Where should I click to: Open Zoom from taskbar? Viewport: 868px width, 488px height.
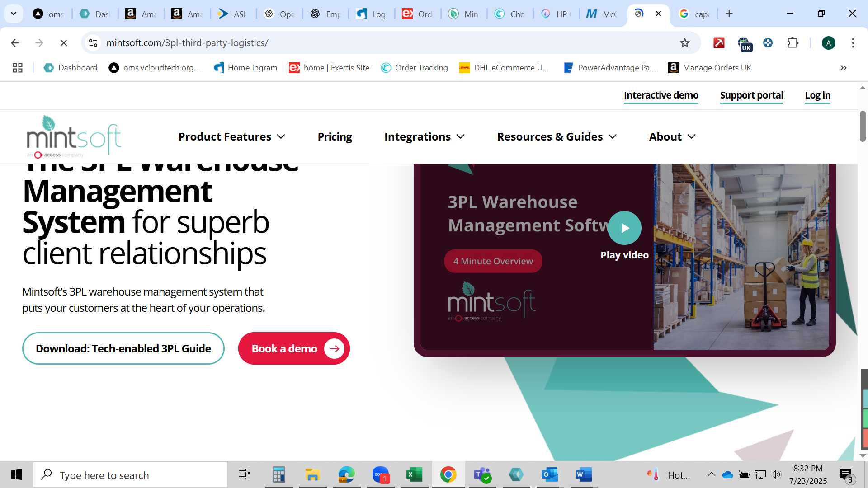click(x=381, y=475)
